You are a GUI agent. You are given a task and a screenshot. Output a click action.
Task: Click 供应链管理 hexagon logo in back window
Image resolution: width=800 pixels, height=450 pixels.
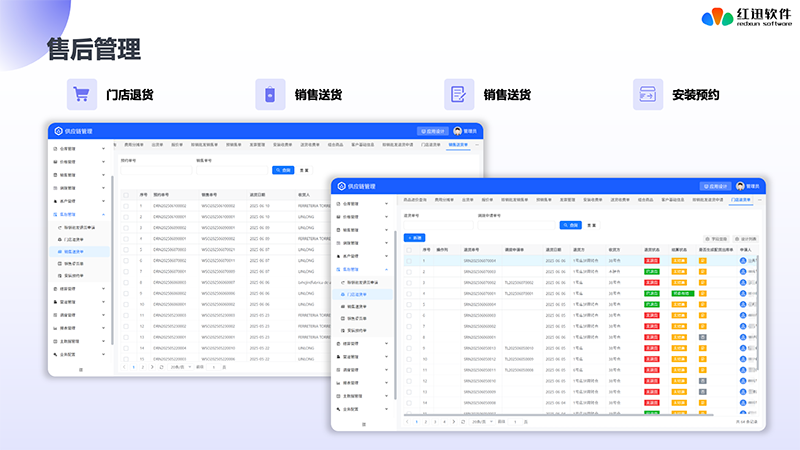tap(58, 131)
